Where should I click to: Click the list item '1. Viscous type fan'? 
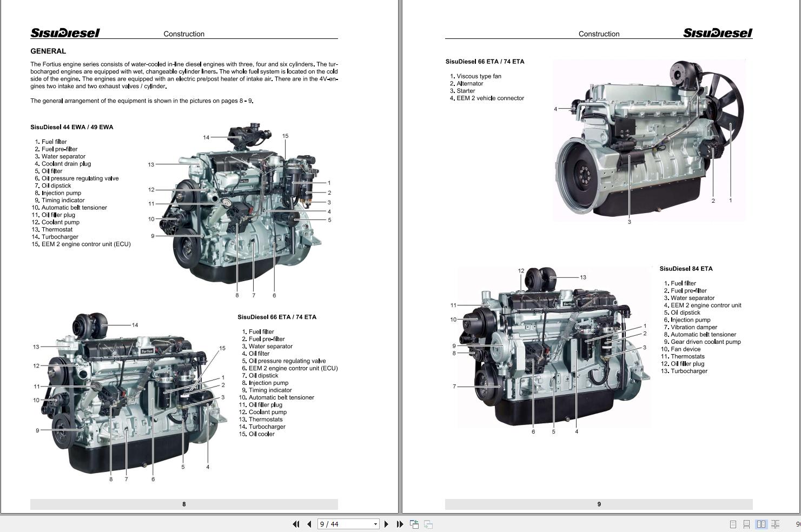point(475,76)
